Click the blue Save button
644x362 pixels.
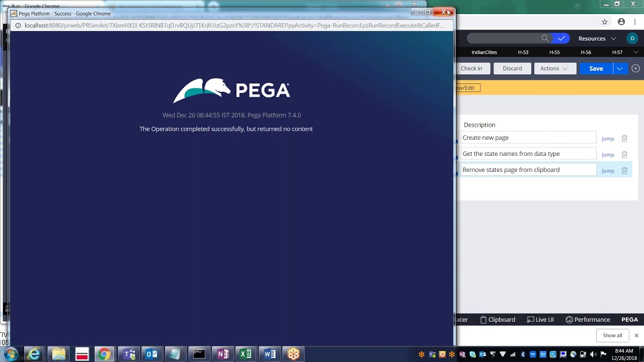[596, 68]
